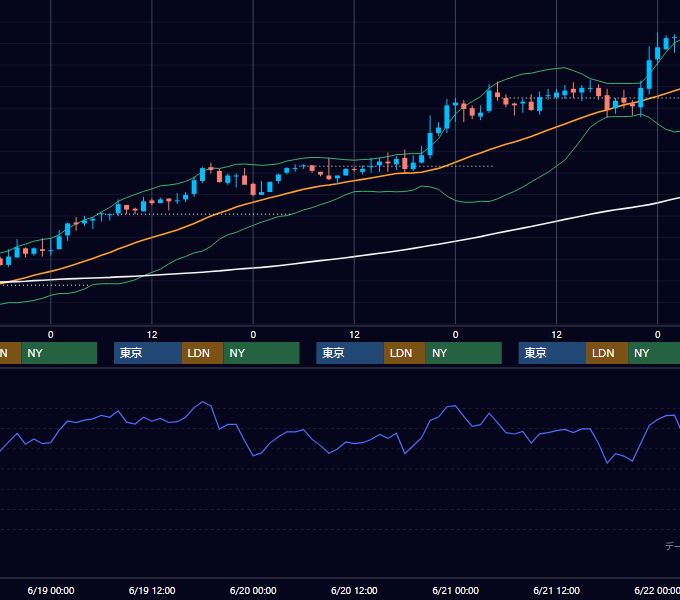Click the LDN session block on 6/20

405,353
